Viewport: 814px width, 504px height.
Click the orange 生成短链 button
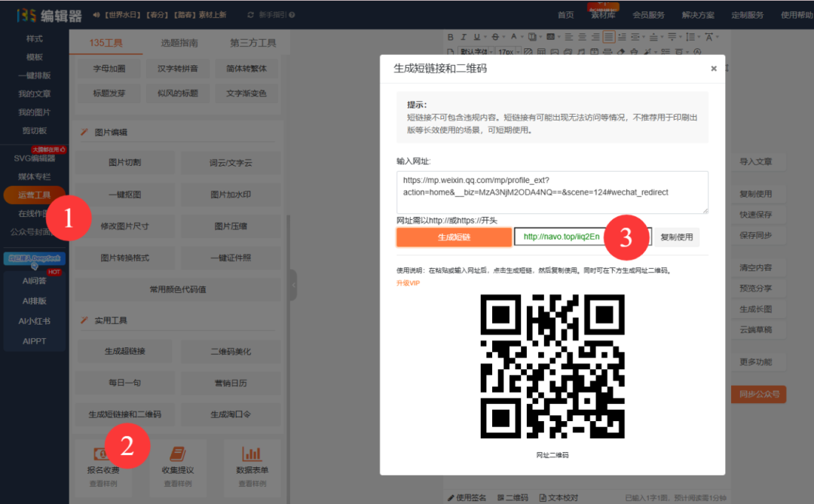pos(454,237)
